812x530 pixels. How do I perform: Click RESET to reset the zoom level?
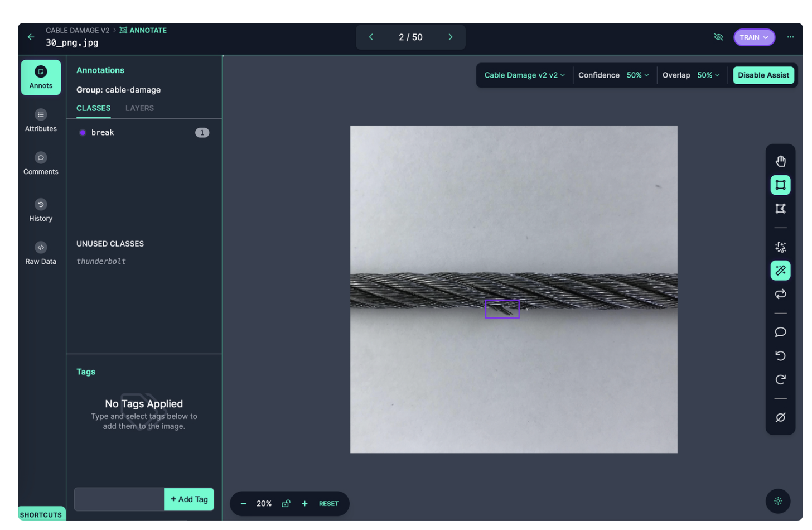click(328, 503)
